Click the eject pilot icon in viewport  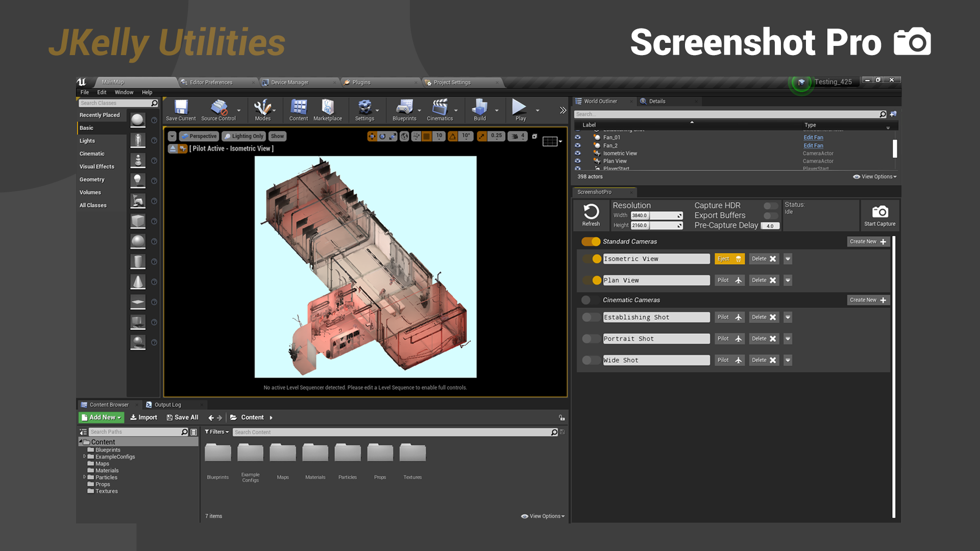pos(173,148)
